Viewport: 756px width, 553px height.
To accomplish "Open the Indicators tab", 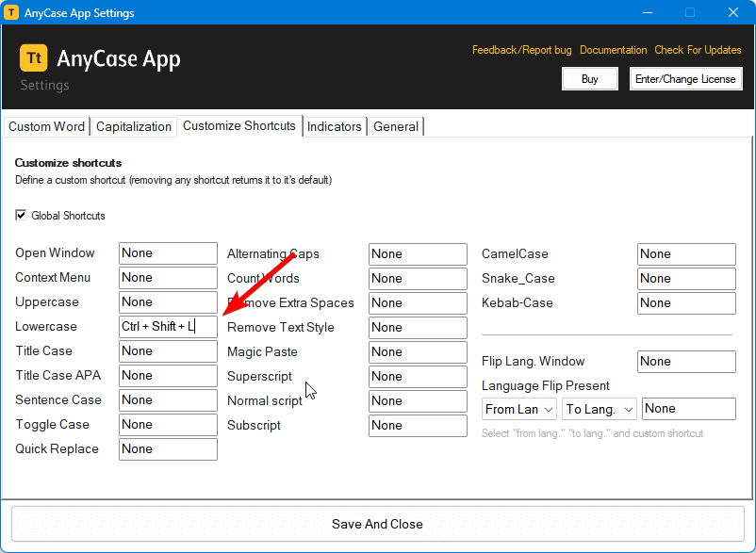I will pos(334,126).
